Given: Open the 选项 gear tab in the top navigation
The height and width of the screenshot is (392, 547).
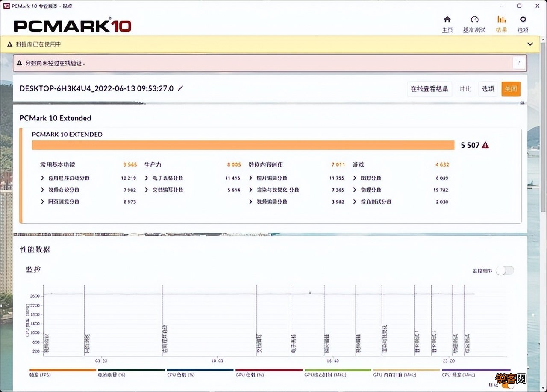Looking at the screenshot, I should [523, 24].
